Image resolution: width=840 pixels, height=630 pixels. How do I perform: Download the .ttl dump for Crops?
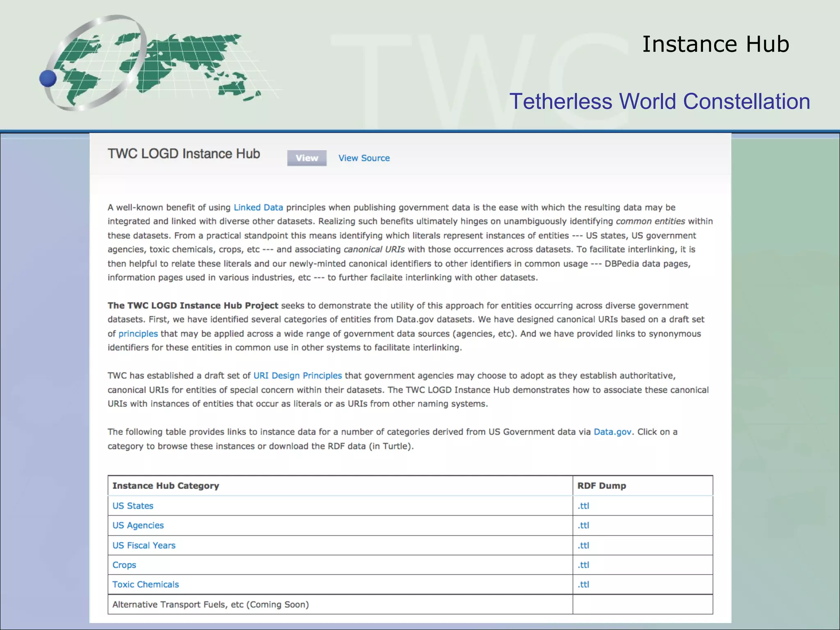pos(583,565)
